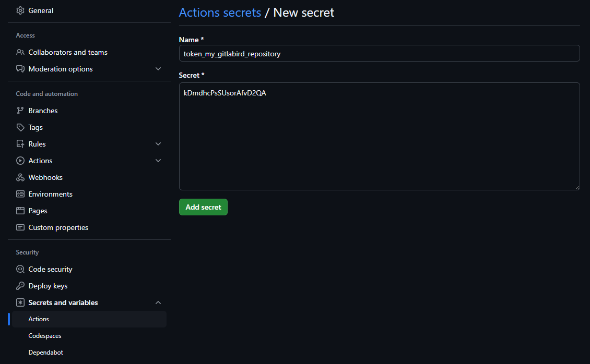Click the Pages browser icon

coord(20,211)
